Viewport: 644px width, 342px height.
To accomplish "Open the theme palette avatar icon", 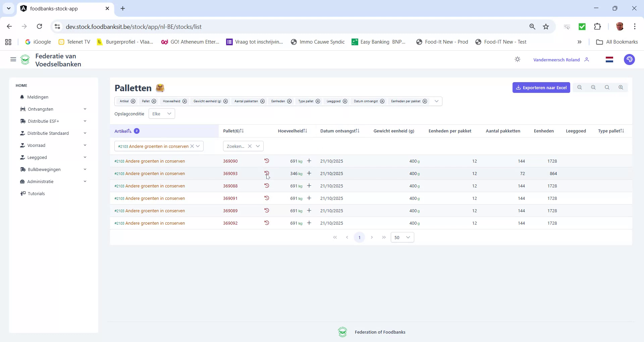I will point(630,59).
